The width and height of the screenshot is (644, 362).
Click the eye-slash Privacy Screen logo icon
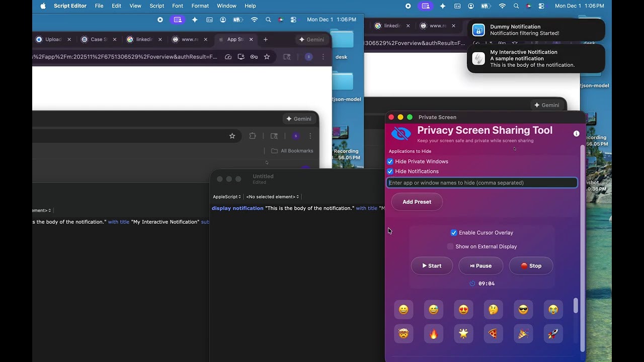[x=400, y=133]
